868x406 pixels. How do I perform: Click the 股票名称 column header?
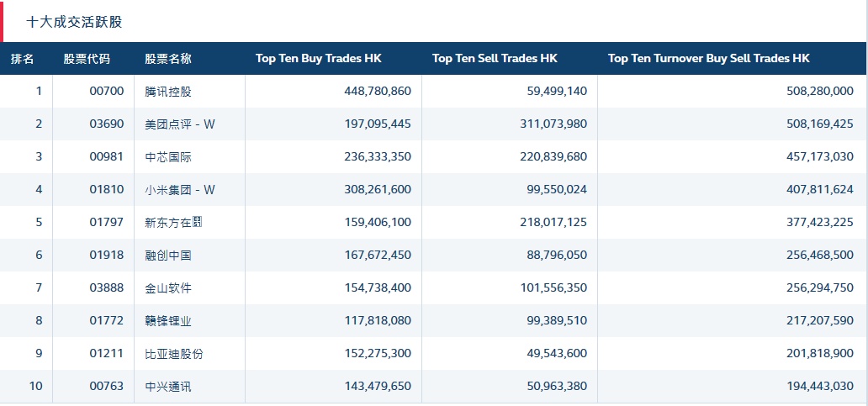[x=168, y=59]
